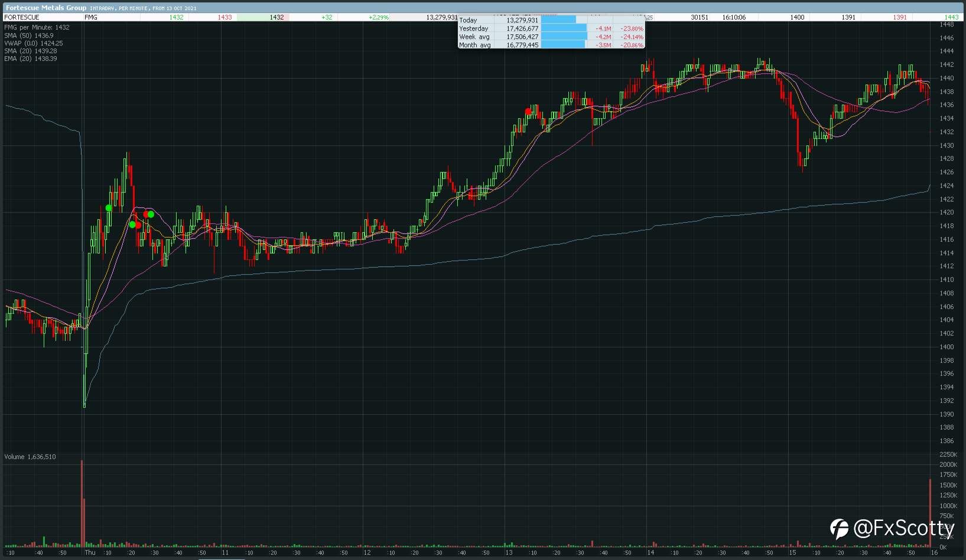The height and width of the screenshot is (560, 966).
Task: Click the -24.14% week comparison value
Action: coord(632,37)
